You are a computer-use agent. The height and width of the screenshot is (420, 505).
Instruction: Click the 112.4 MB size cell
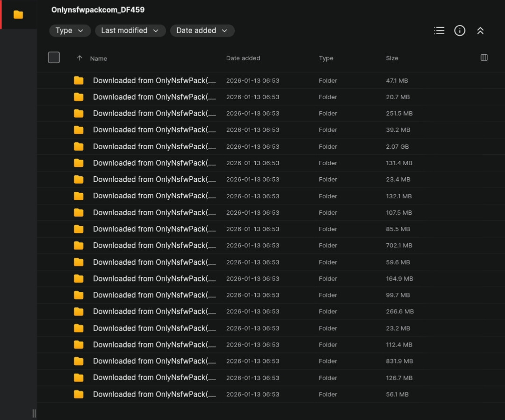[399, 345]
